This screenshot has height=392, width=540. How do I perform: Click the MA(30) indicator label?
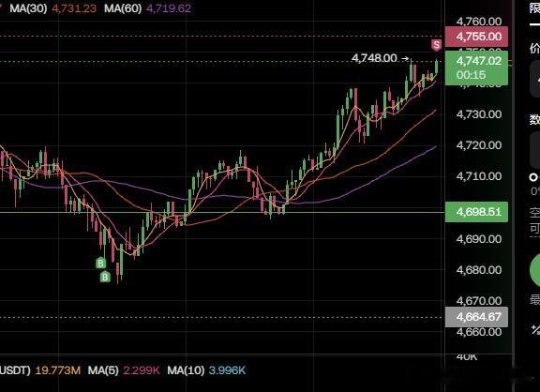[x=28, y=8]
